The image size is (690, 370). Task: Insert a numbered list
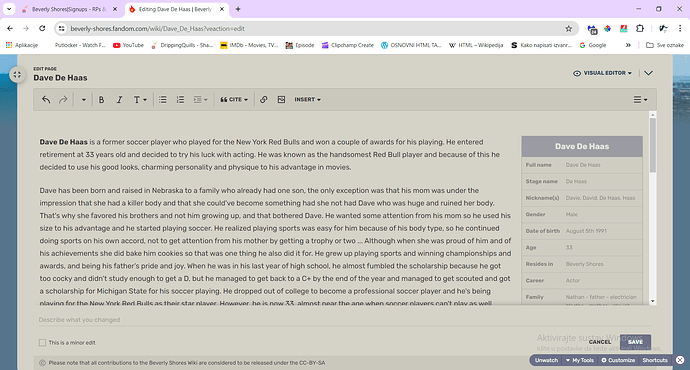coord(180,99)
